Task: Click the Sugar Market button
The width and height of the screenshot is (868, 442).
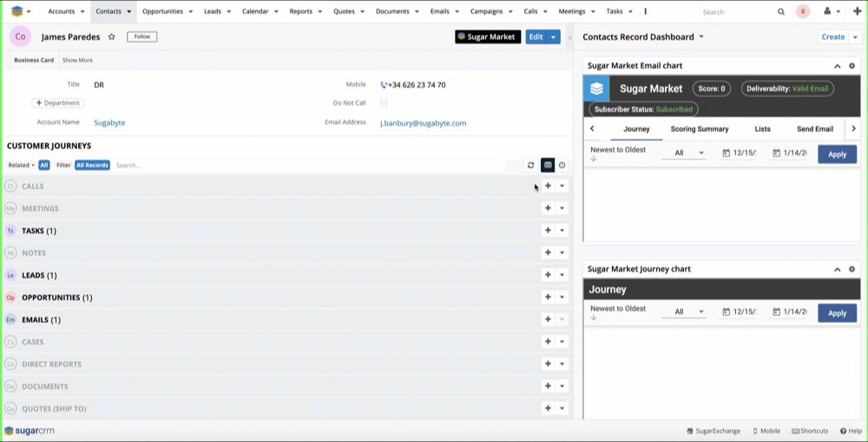Action: point(488,36)
